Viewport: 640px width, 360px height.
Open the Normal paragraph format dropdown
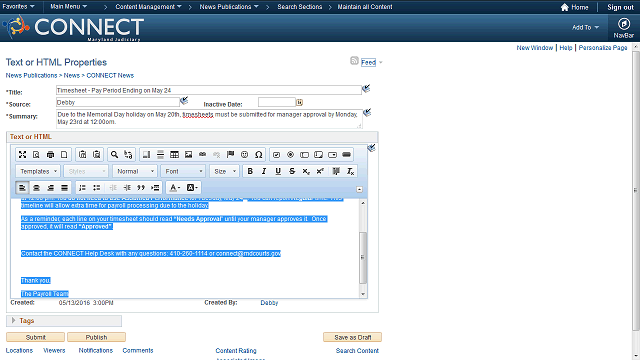coord(135,171)
